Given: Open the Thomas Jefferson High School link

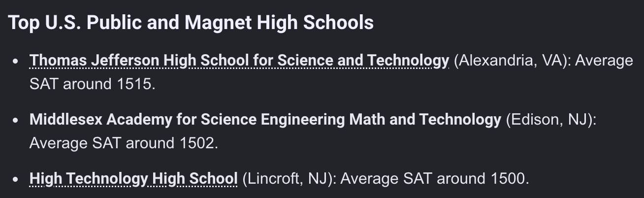Looking at the screenshot, I should tap(239, 61).
